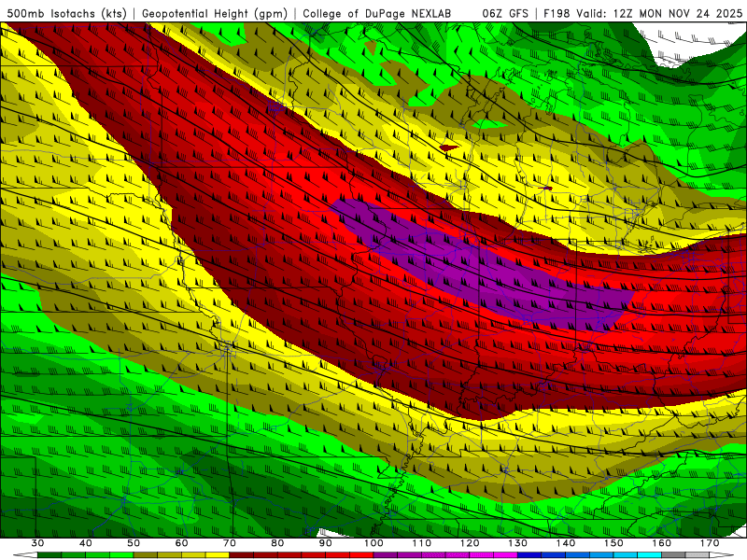Click the '80' value on the color scale

[277, 543]
